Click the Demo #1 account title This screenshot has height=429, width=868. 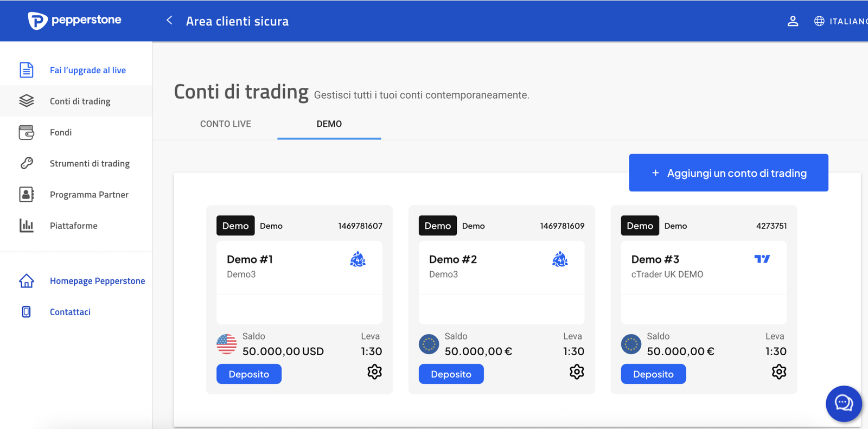(250, 259)
